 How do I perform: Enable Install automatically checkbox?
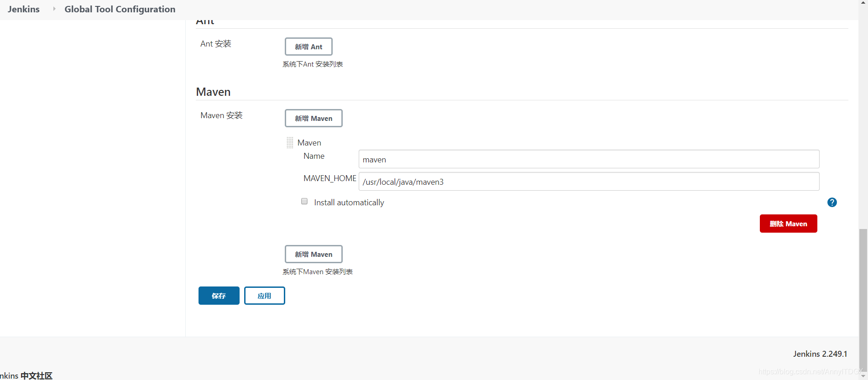pos(304,201)
